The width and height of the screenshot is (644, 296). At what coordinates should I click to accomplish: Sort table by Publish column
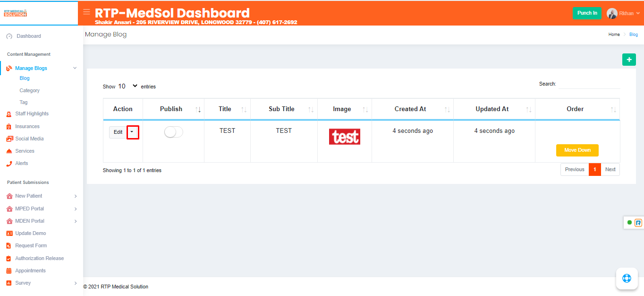pos(173,109)
